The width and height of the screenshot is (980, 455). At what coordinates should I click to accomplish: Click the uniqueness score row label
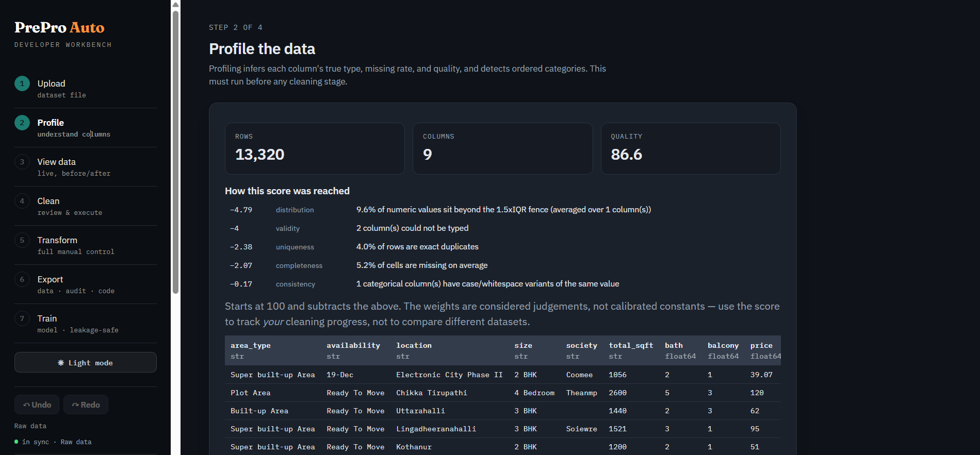[295, 247]
